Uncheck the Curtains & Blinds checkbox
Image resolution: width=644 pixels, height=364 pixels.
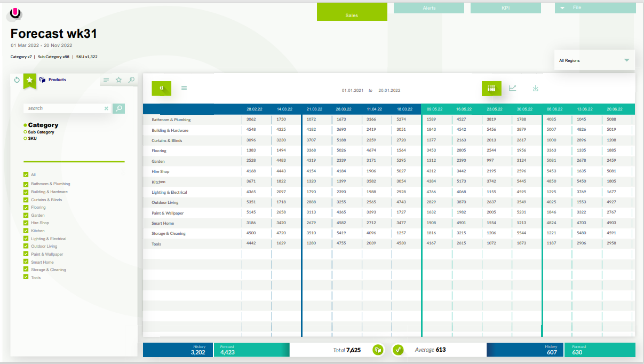pyautogui.click(x=26, y=200)
